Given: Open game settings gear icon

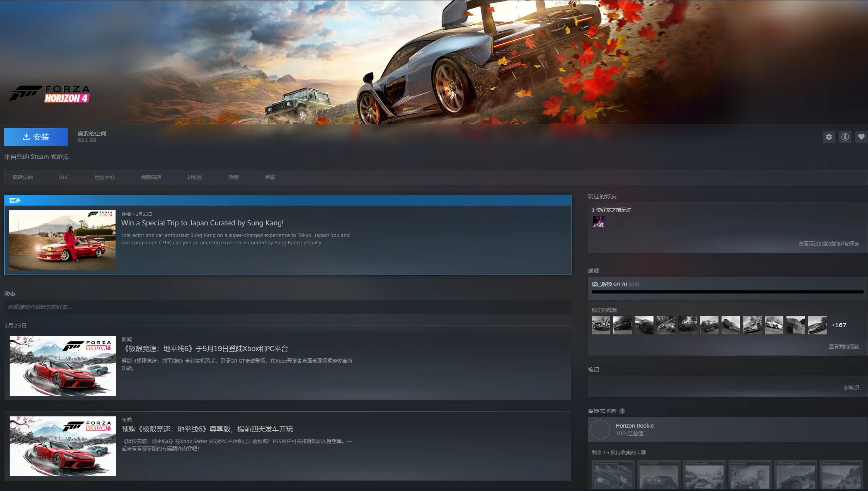Looking at the screenshot, I should pyautogui.click(x=829, y=137).
